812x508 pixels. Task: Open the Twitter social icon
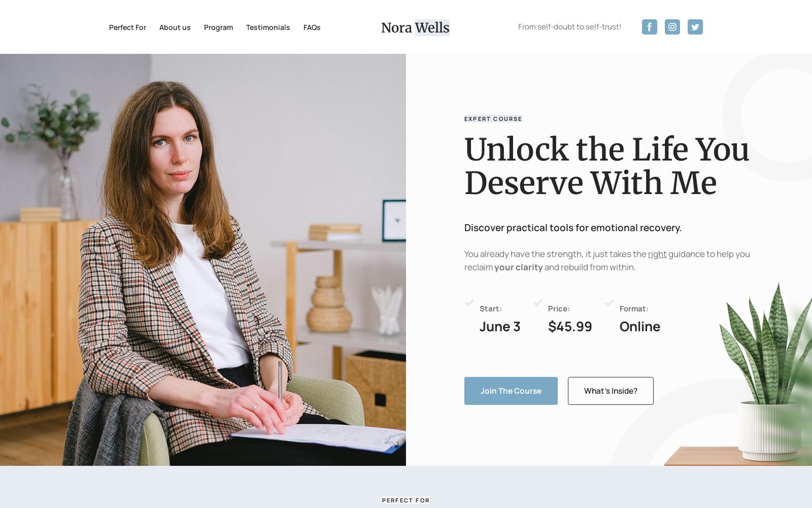click(x=695, y=27)
